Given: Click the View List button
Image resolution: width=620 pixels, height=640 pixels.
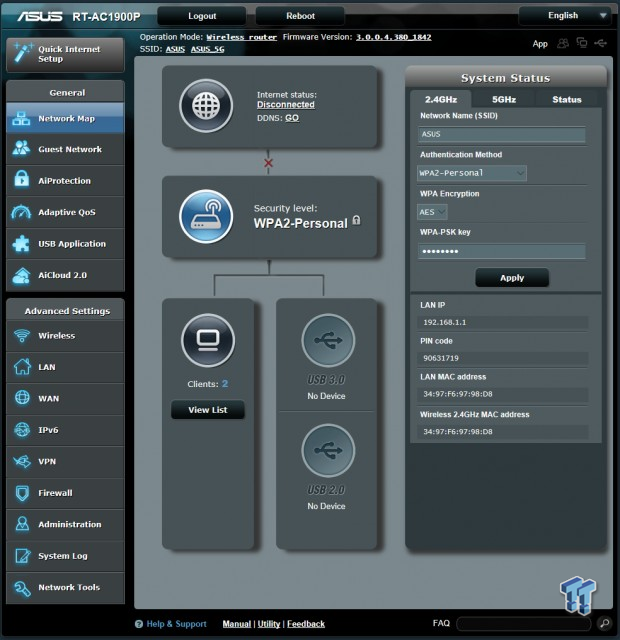Looking at the screenshot, I should click(x=208, y=410).
